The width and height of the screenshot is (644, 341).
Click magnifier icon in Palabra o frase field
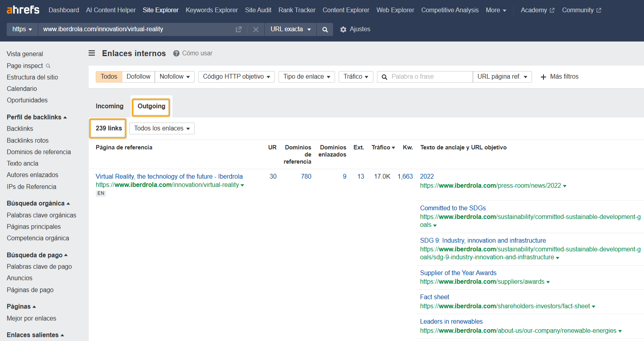pyautogui.click(x=385, y=77)
